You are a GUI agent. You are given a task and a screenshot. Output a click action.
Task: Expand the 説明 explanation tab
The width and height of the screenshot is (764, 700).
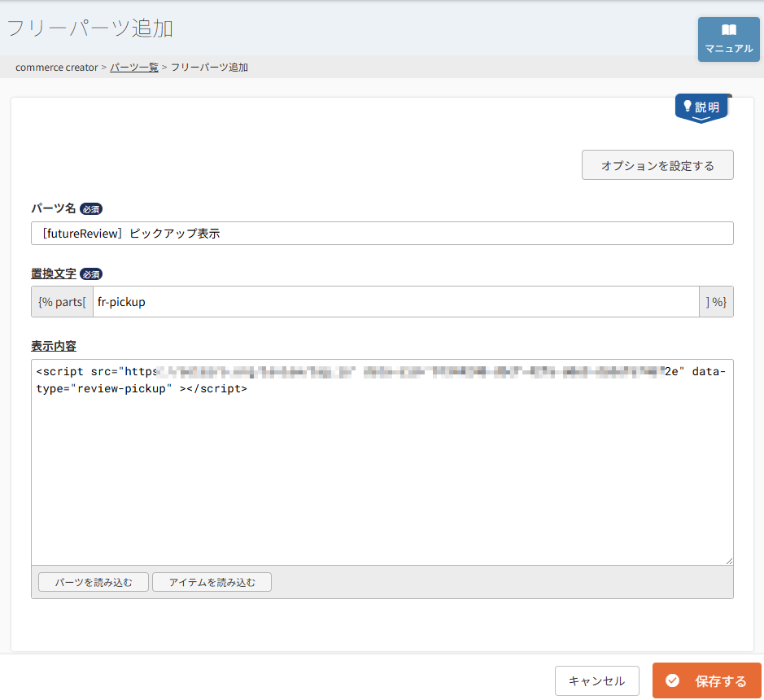pyautogui.click(x=701, y=107)
